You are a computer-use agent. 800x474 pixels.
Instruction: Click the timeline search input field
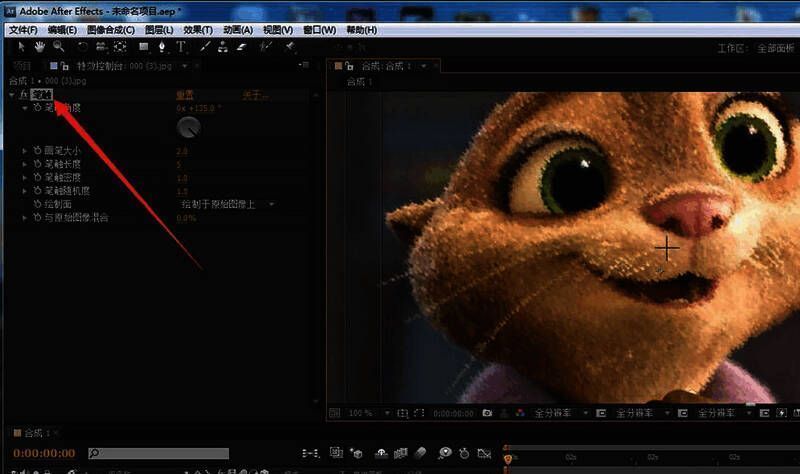pyautogui.click(x=160, y=453)
